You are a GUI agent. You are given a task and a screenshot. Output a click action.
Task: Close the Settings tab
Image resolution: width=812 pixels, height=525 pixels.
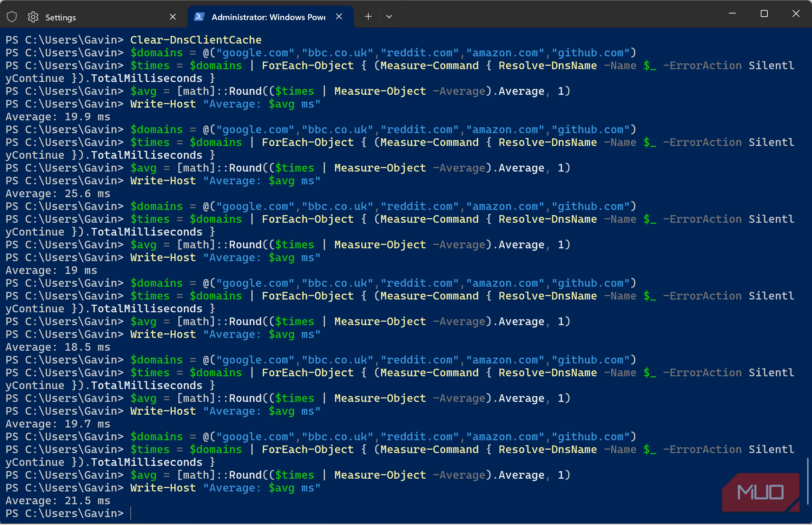coord(173,17)
